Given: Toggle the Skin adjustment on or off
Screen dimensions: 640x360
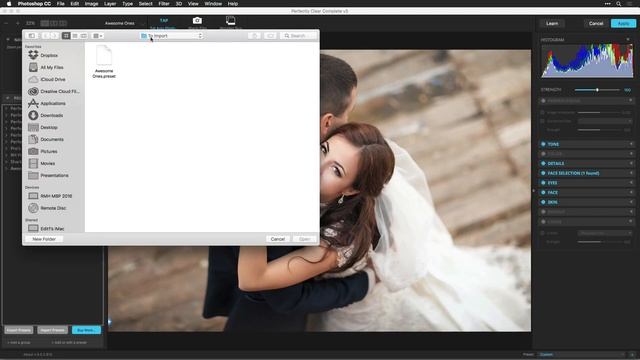Looking at the screenshot, I should [x=543, y=202].
